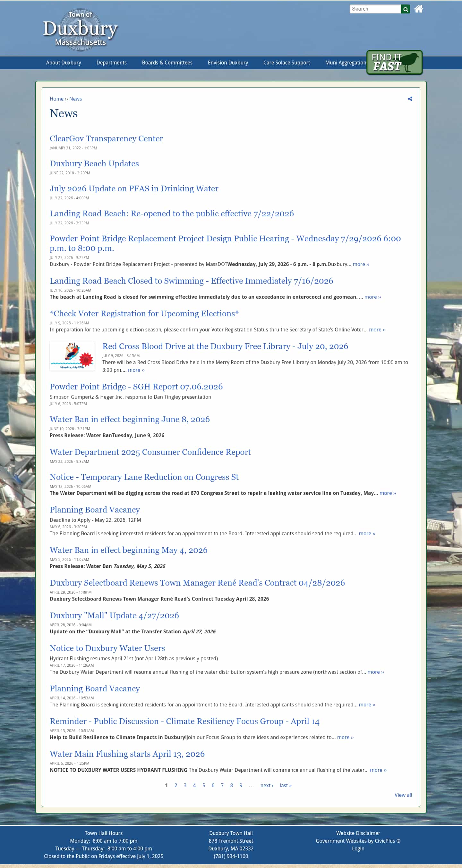Go to page 8 of news
Screen dimensions: 462x868
coord(231,785)
